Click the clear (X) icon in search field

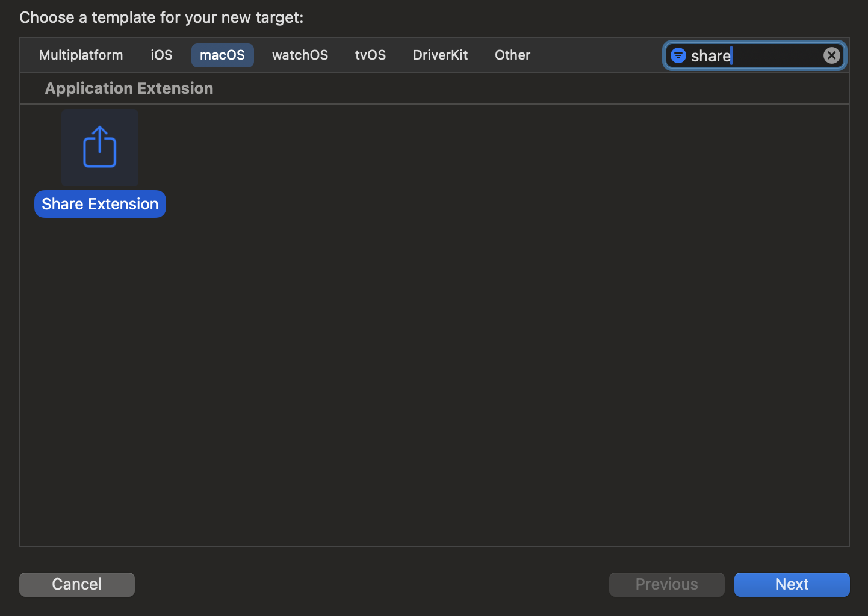coord(832,55)
